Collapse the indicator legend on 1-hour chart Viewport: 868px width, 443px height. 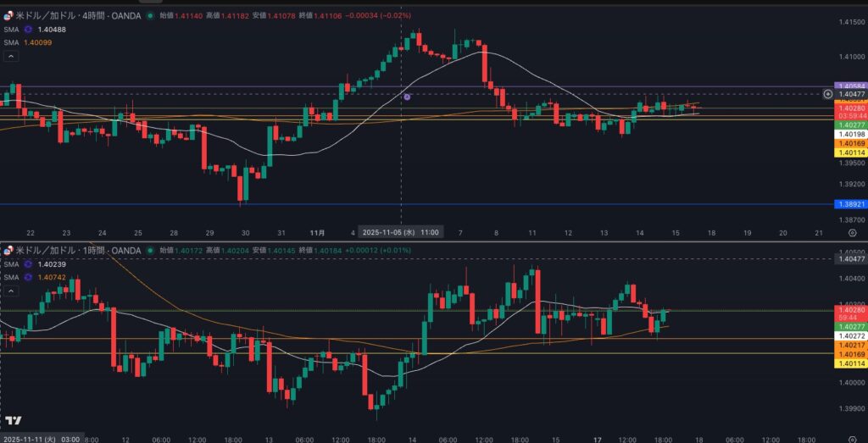11,291
